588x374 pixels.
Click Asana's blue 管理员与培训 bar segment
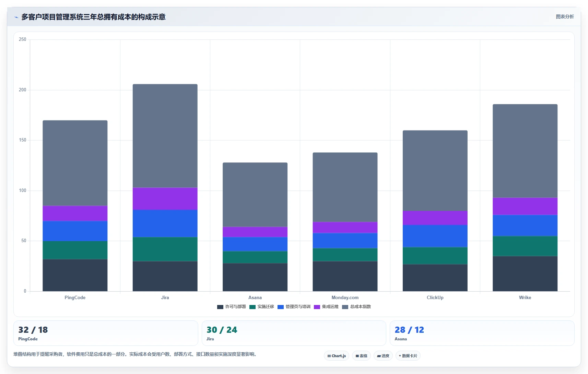[x=255, y=244]
